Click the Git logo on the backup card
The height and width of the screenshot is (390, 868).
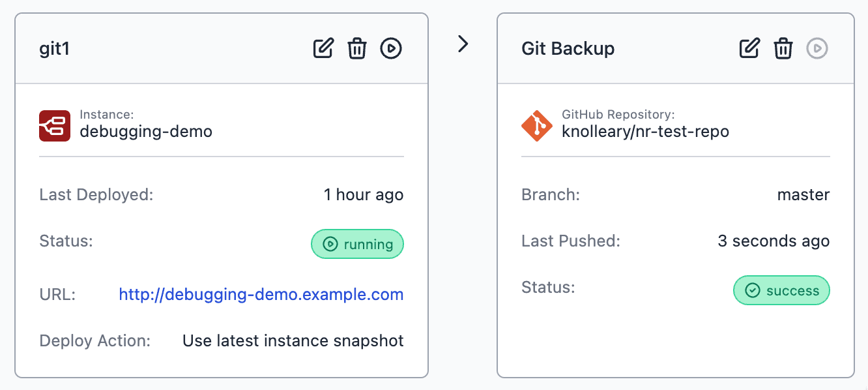click(537, 125)
